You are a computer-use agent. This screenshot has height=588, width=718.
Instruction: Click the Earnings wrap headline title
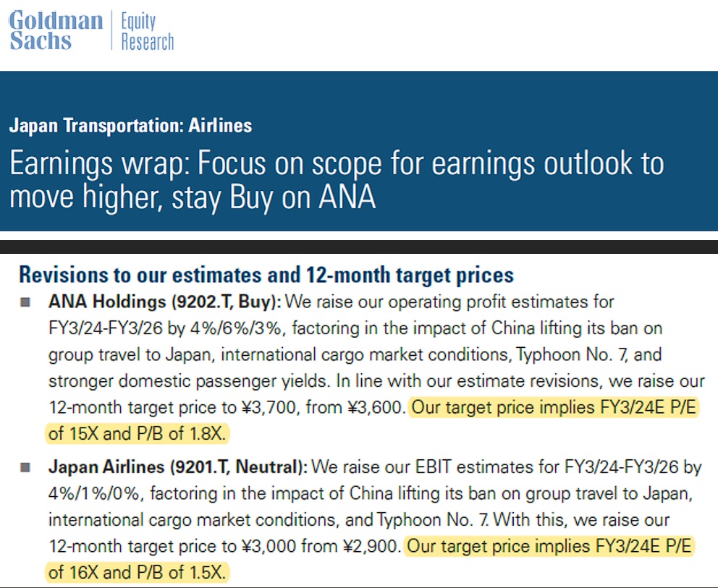pyautogui.click(x=337, y=180)
